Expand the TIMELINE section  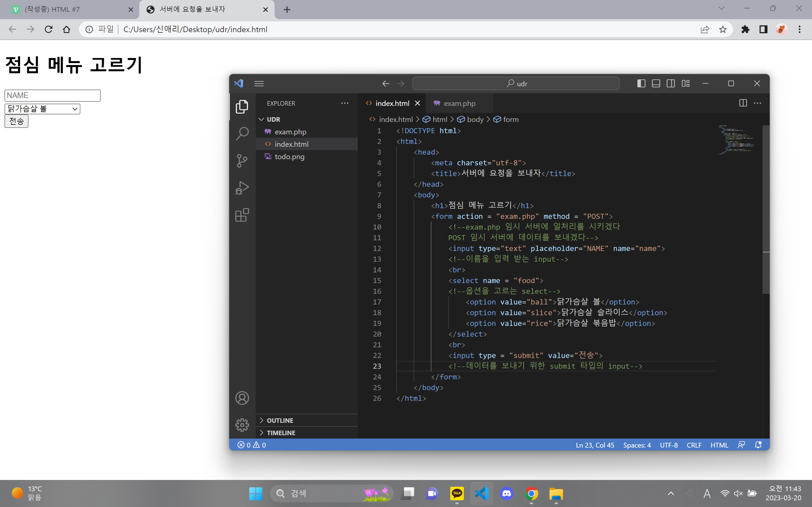(x=281, y=433)
